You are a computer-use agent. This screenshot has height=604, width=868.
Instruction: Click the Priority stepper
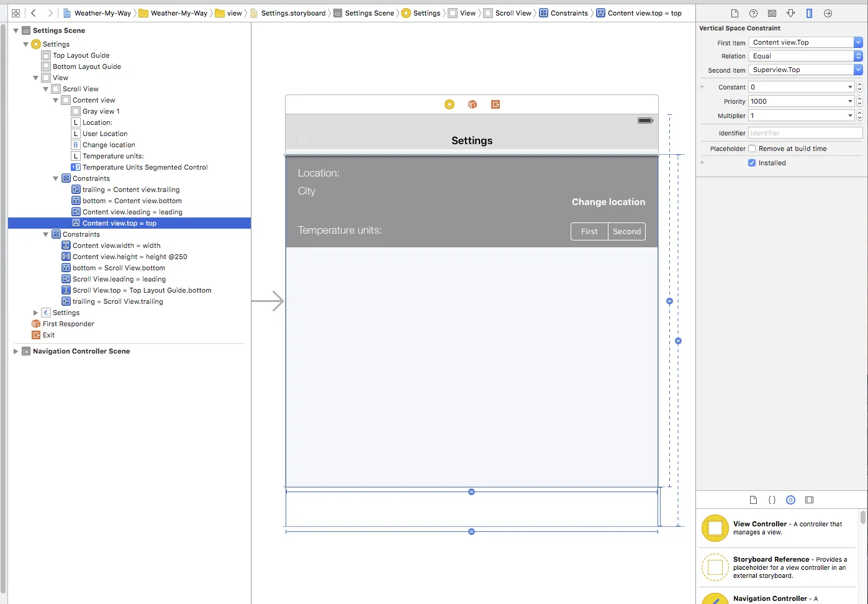click(859, 101)
